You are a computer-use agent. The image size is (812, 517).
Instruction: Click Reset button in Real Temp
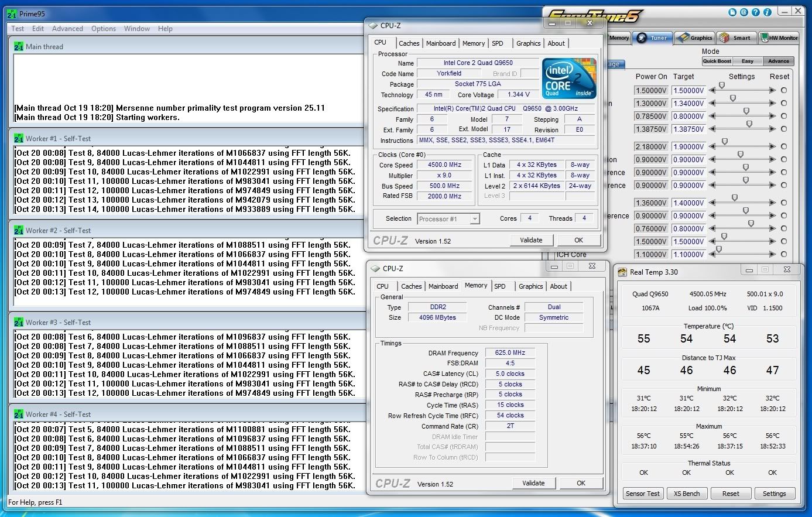731,494
